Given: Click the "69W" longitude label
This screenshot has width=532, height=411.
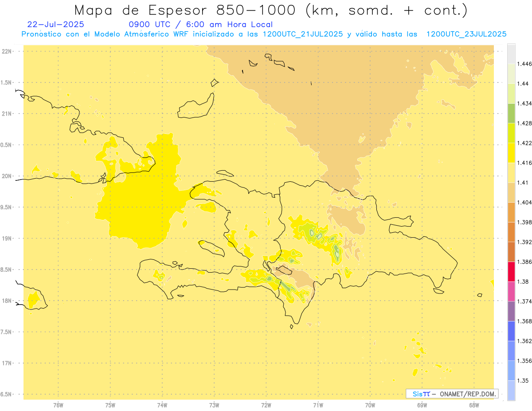Looking at the screenshot, I should (x=422, y=405).
